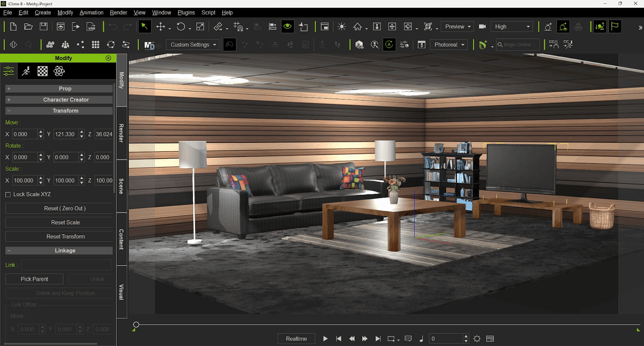Screen dimensions: 644x346
Task: Click the current frame number field
Action: click(446, 339)
